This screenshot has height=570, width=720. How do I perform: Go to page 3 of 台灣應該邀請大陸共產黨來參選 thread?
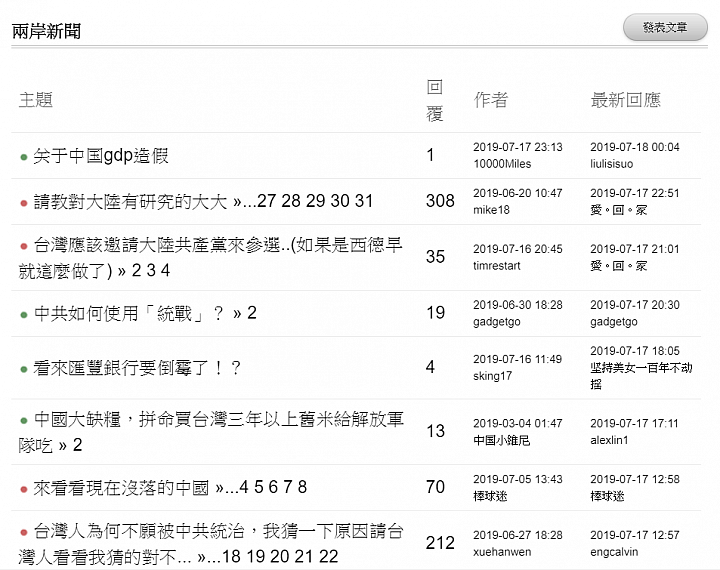151,271
